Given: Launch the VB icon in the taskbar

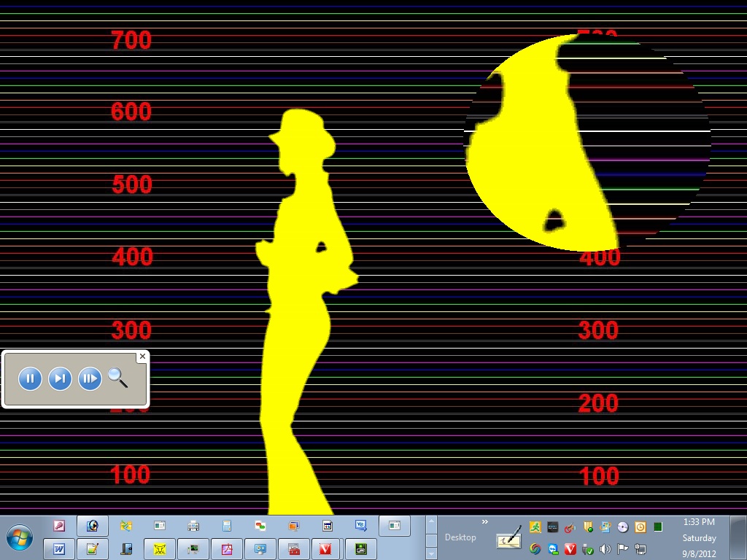Looking at the screenshot, I should [x=360, y=525].
